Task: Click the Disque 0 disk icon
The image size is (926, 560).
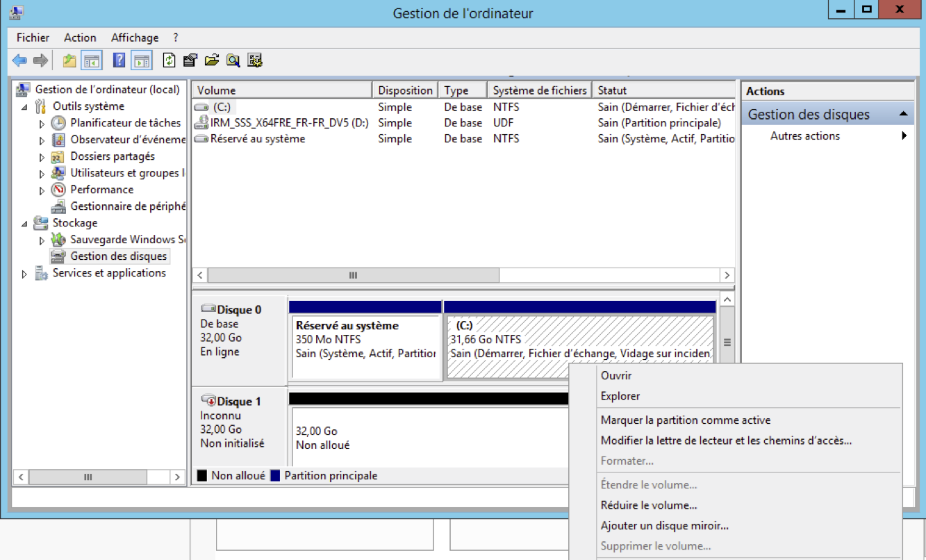Action: tap(208, 308)
